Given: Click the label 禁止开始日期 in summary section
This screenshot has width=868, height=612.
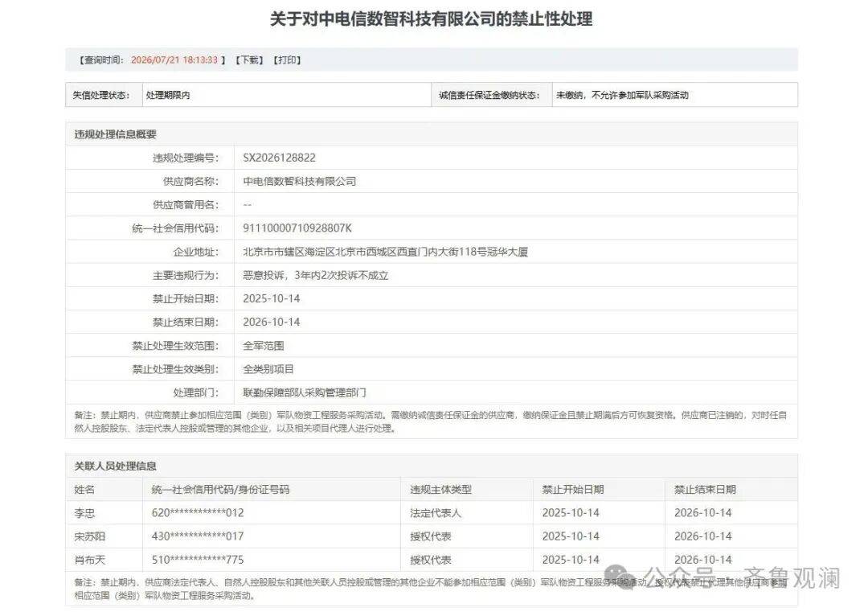Looking at the screenshot, I should (186, 298).
